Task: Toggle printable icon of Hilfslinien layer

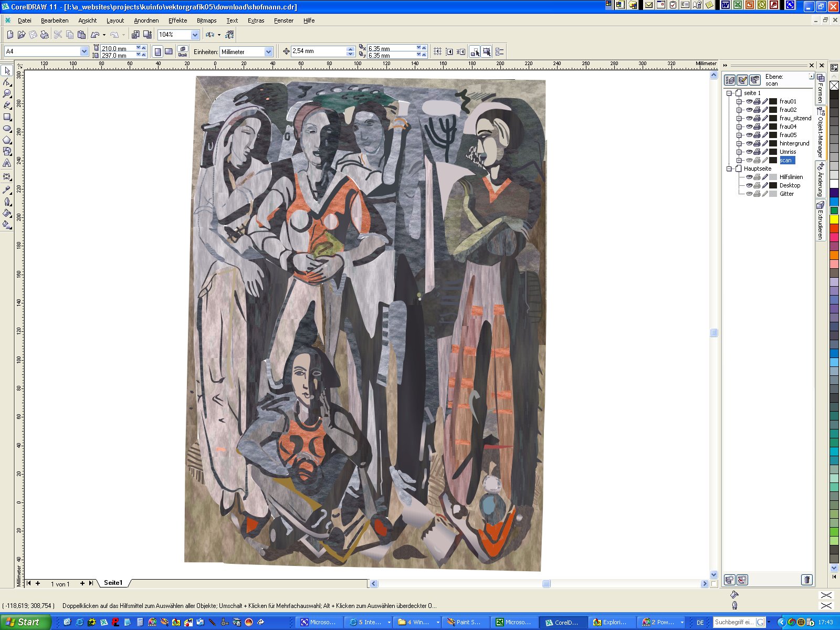Action: pos(757,177)
